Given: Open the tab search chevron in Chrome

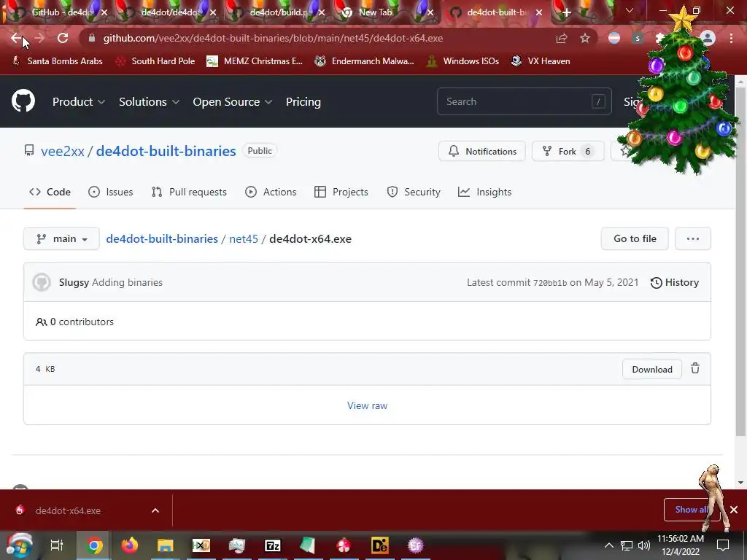Looking at the screenshot, I should [630, 10].
